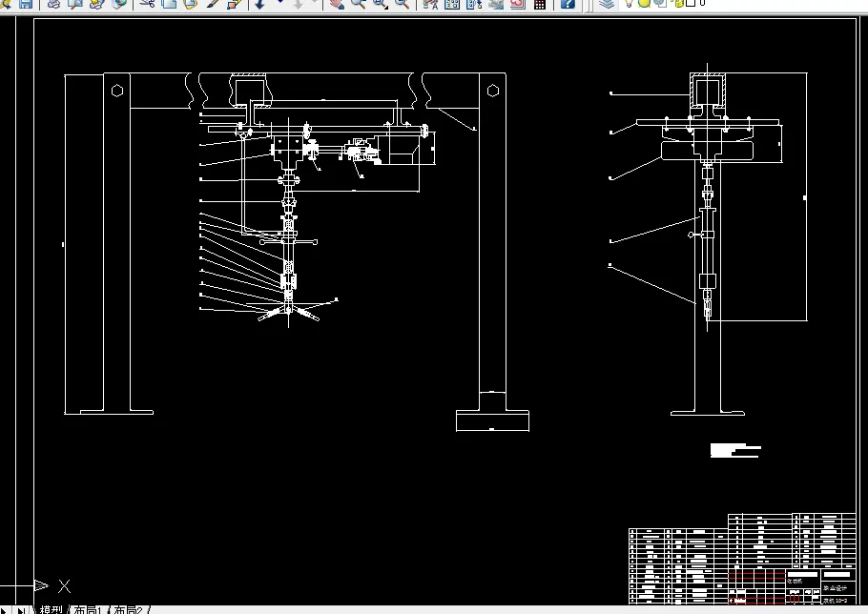Open the Sheet Set Manager icon
The width and height of the screenshot is (868, 614).
tap(496, 4)
